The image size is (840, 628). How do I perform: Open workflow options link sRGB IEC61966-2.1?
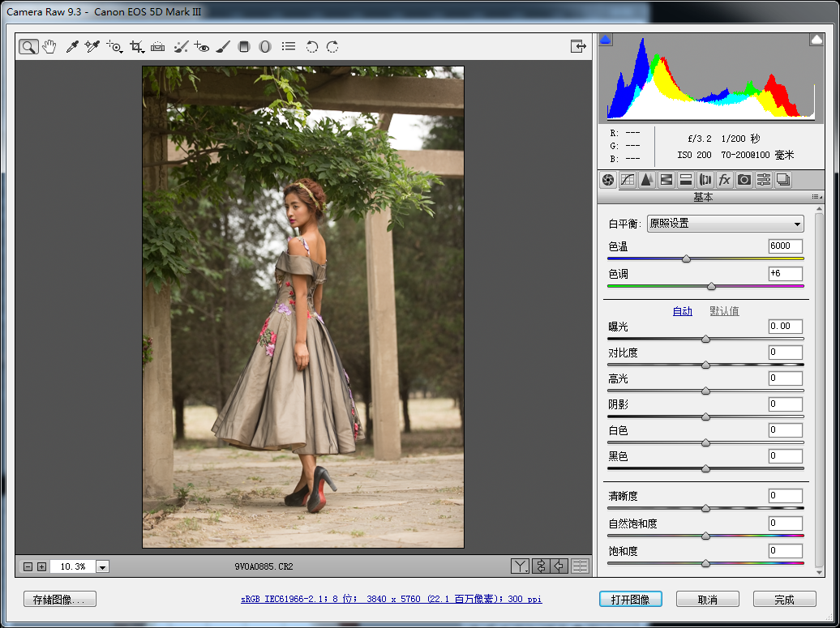[392, 599]
